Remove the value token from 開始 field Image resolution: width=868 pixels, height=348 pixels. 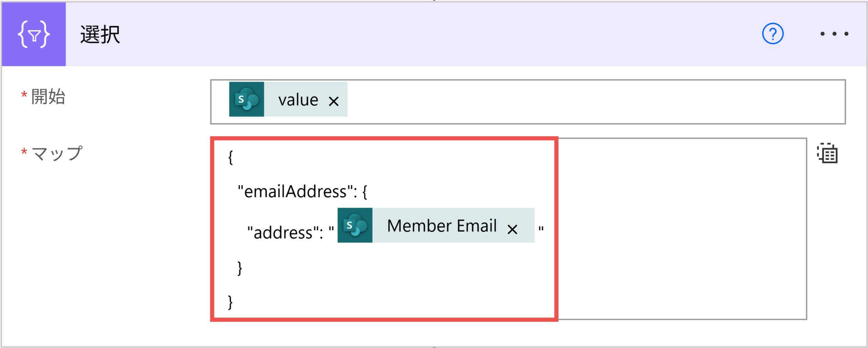pyautogui.click(x=334, y=101)
